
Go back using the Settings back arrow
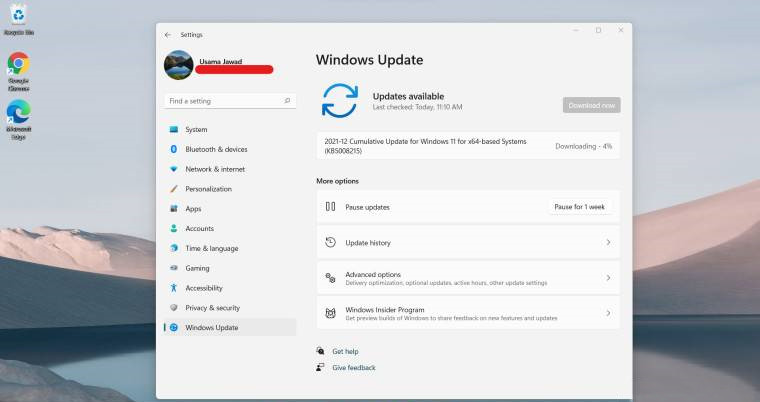point(168,35)
